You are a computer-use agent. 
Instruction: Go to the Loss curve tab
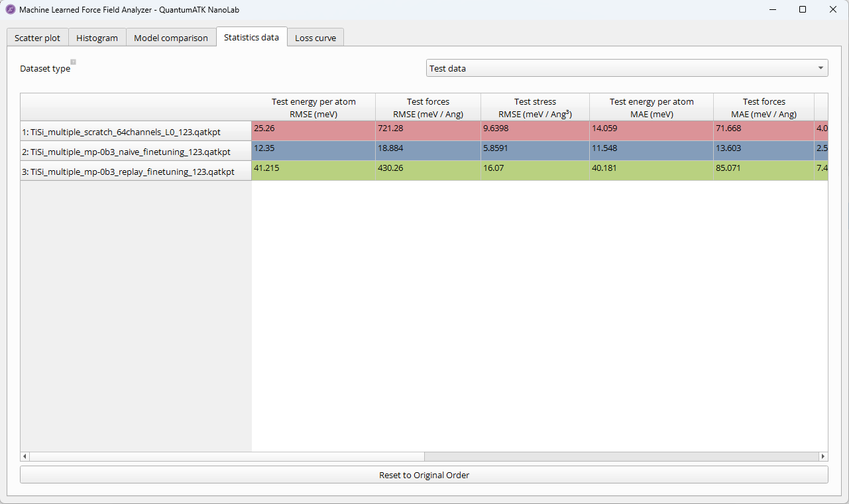point(315,38)
